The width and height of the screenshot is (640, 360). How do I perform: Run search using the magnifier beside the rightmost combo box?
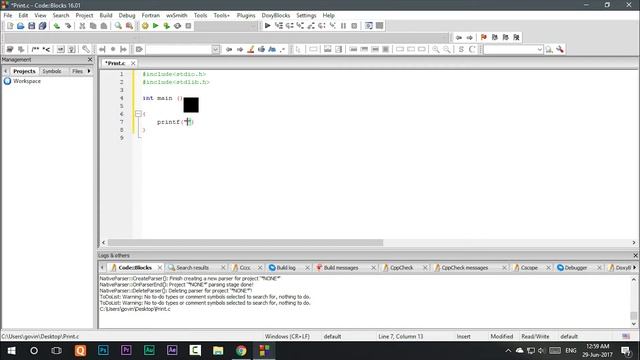(549, 49)
